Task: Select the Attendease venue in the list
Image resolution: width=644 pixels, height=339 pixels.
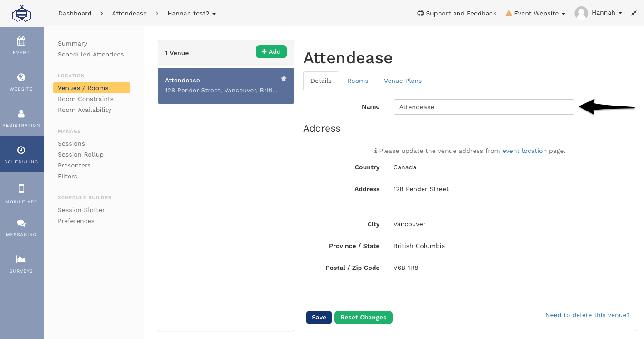Action: (226, 86)
